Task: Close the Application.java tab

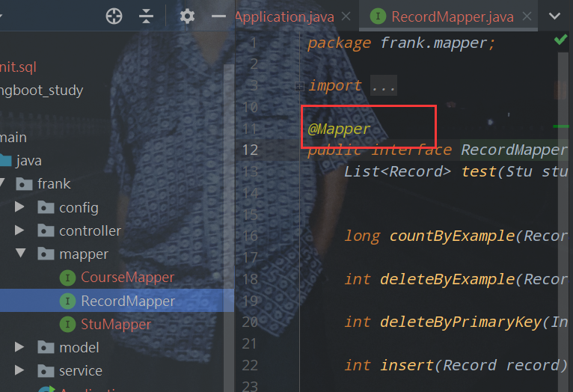Action: tap(346, 16)
